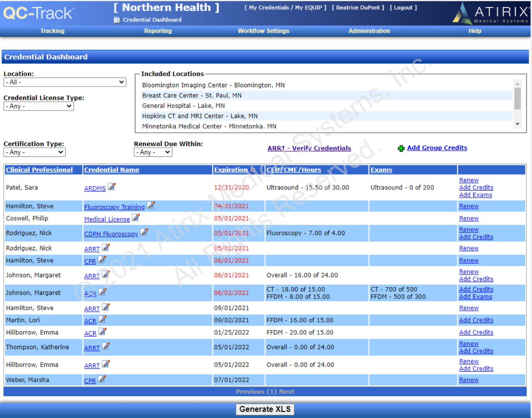This screenshot has width=532, height=418.
Task: Select Breast Care Center in Included Locations
Action: (192, 96)
